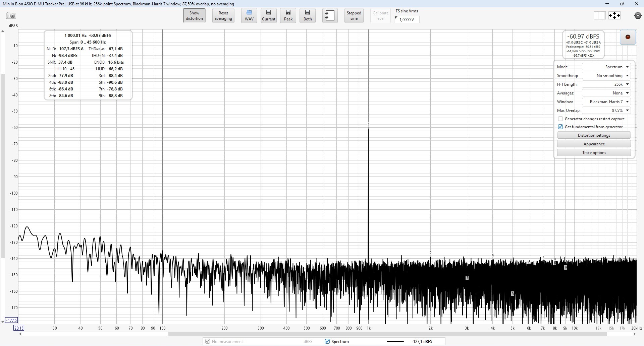Viewport: 644px width, 346px height.
Task: Click the pan/move arrows icon
Action: tap(614, 15)
